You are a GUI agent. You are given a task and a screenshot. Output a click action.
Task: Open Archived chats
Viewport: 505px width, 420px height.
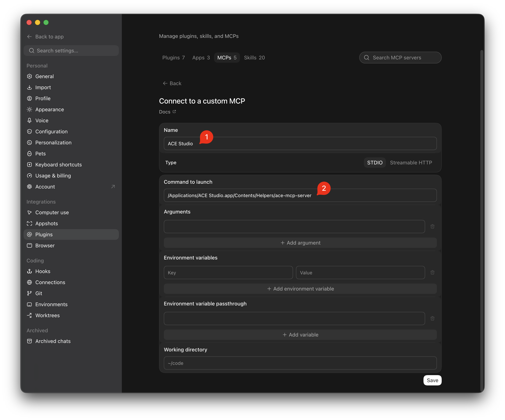(71, 341)
